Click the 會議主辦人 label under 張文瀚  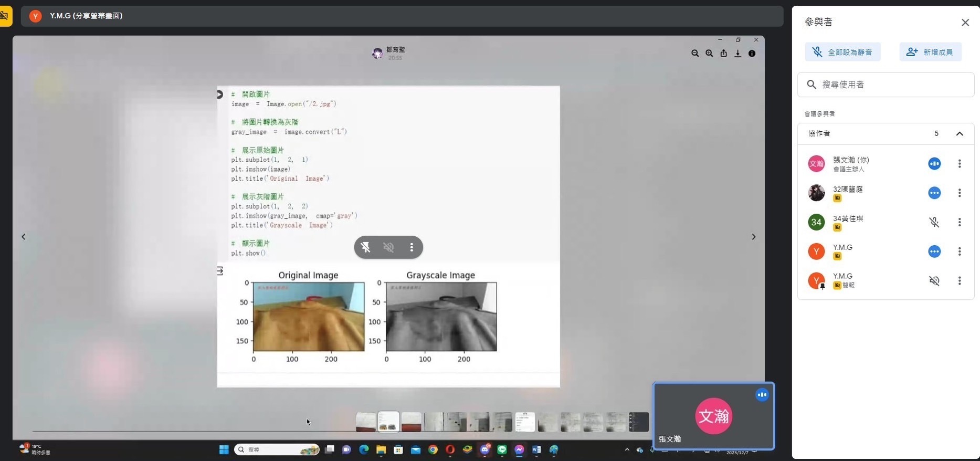848,169
